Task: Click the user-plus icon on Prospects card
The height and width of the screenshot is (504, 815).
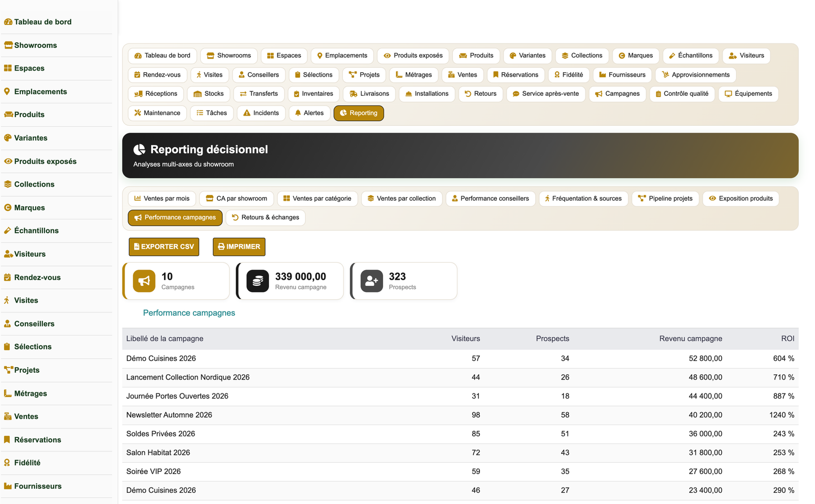Action: point(372,281)
